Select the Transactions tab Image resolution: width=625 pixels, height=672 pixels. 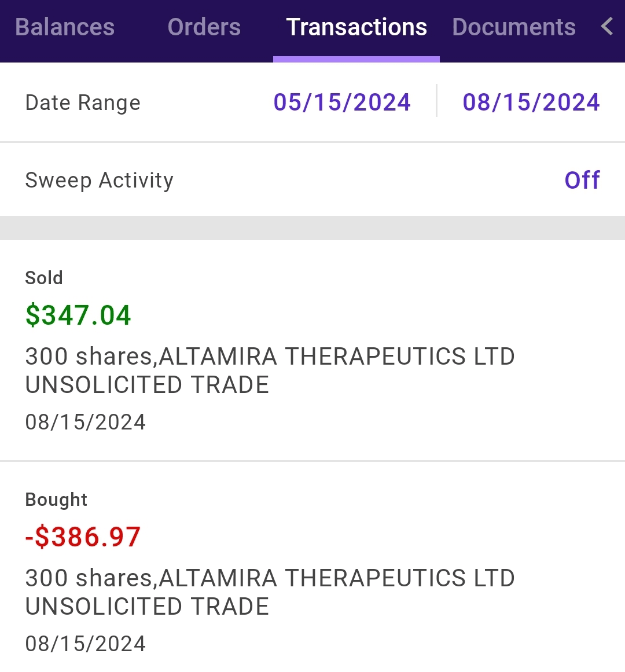(356, 28)
